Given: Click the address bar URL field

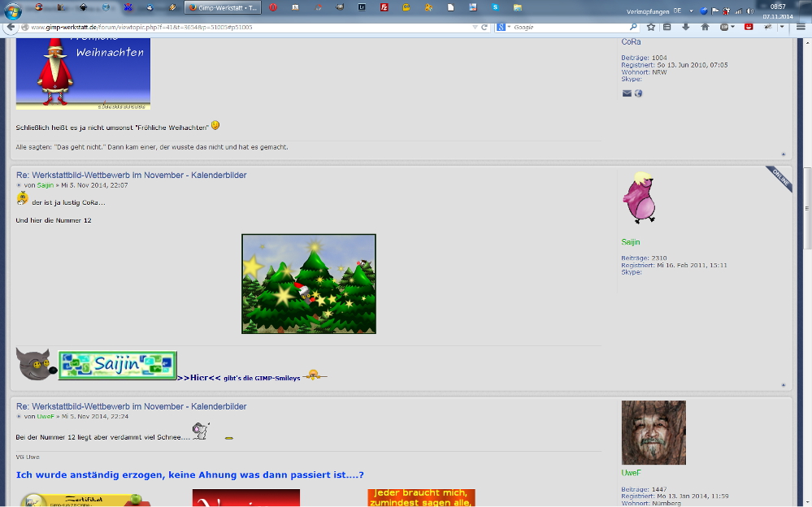Looking at the screenshot, I should 249,27.
